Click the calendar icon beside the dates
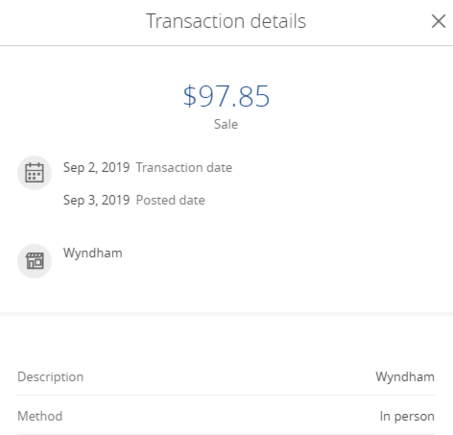 (34, 173)
